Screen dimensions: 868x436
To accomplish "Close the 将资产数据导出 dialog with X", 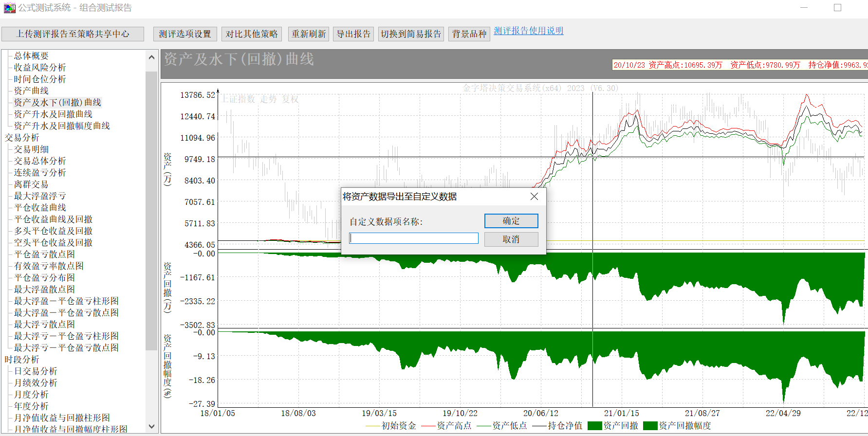I will (x=534, y=197).
